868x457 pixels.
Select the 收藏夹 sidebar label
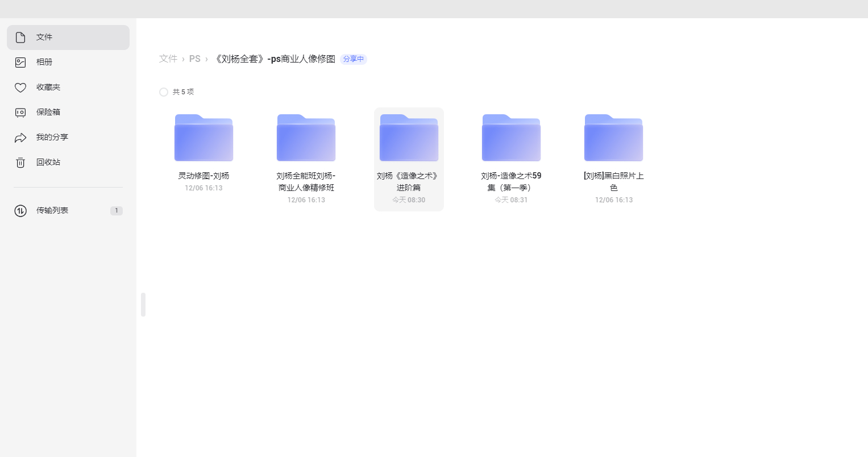(48, 88)
